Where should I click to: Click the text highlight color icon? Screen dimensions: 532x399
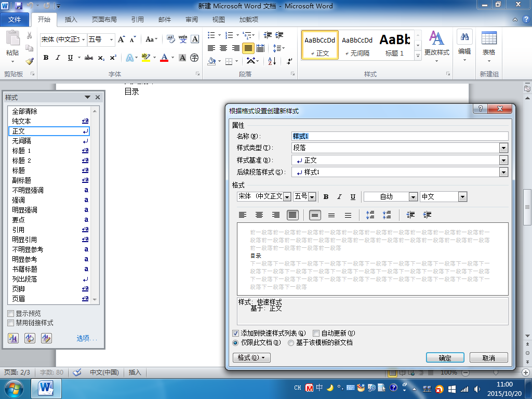(146, 58)
